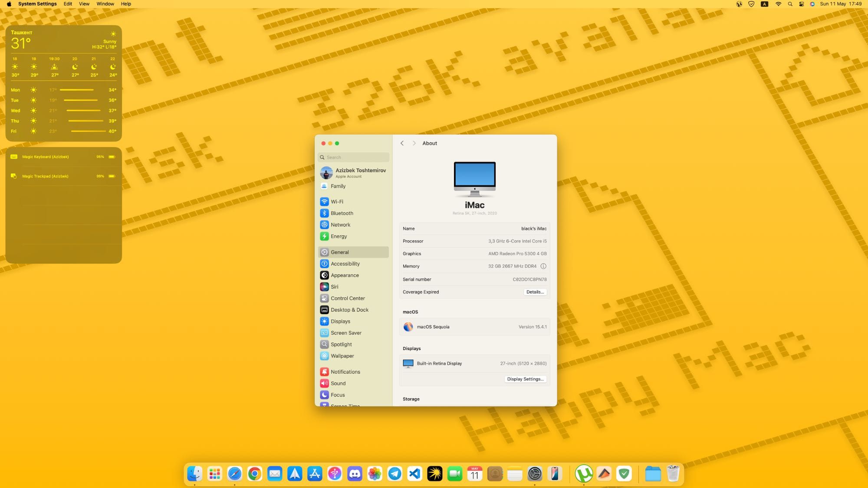Open the Edit menu
The height and width of the screenshot is (488, 868).
point(68,4)
